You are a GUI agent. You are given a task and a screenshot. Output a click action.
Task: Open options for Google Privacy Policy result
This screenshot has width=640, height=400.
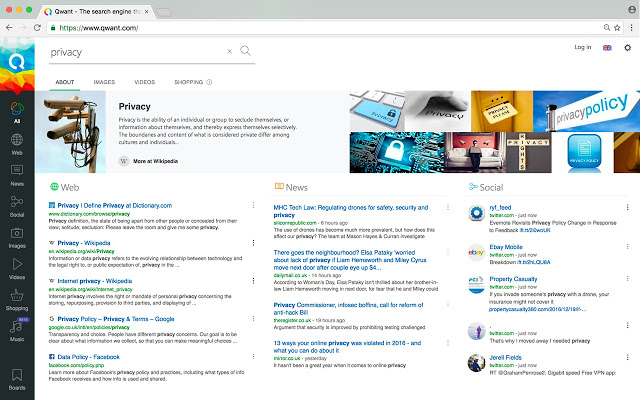[x=253, y=318]
